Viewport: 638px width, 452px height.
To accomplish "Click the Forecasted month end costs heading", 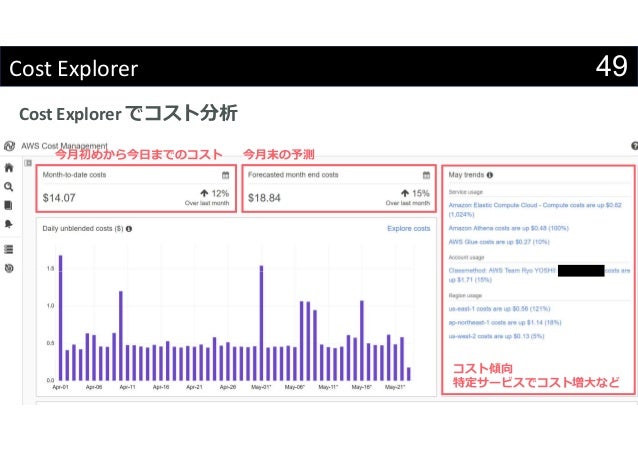I will (293, 175).
